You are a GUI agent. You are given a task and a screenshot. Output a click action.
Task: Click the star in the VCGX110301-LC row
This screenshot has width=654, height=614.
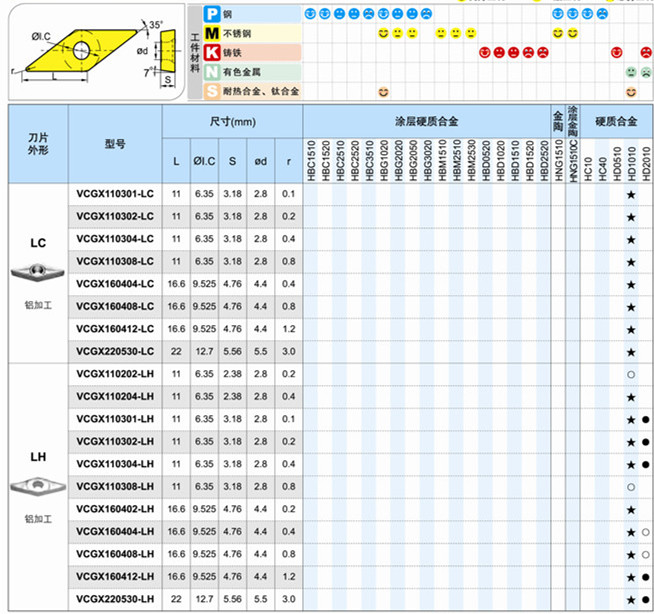pyautogui.click(x=630, y=193)
